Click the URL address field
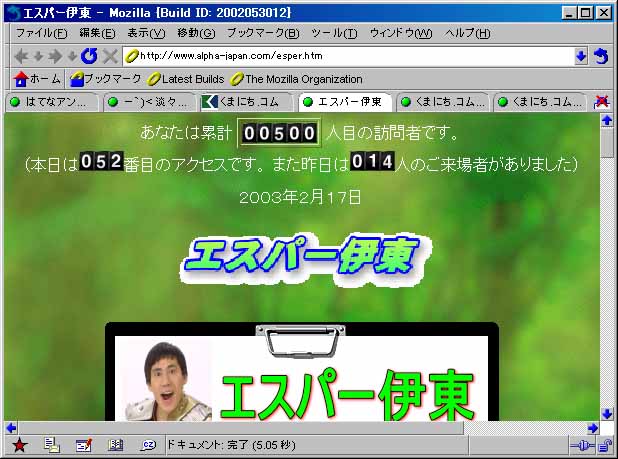 350,56
